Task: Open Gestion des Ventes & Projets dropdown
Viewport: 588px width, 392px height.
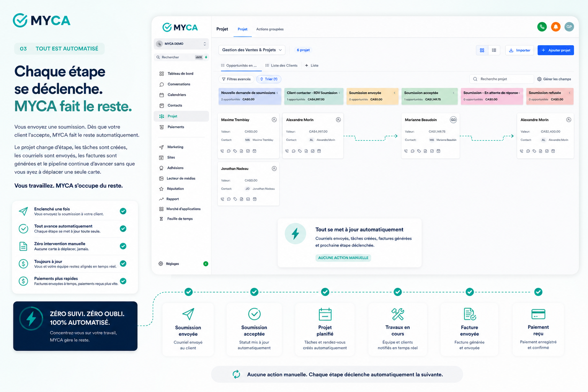Action: pos(252,50)
